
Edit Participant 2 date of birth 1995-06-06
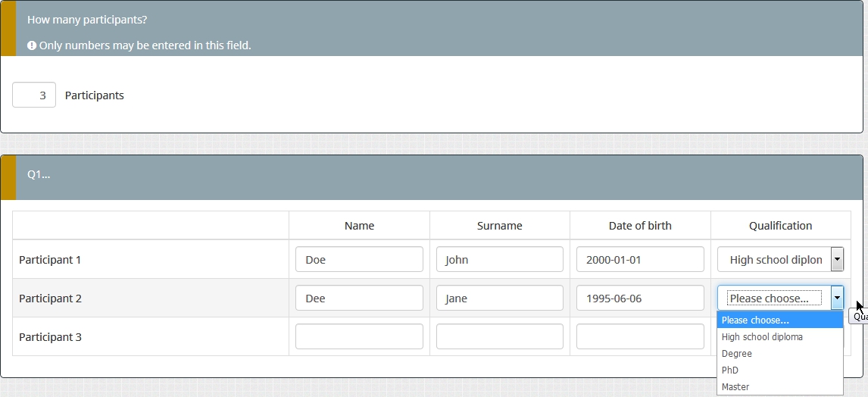coord(640,299)
